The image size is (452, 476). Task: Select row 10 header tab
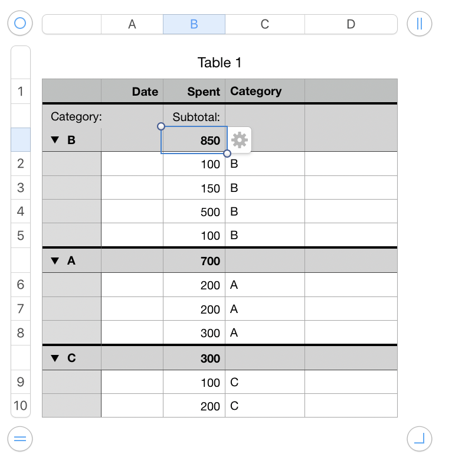pos(21,406)
